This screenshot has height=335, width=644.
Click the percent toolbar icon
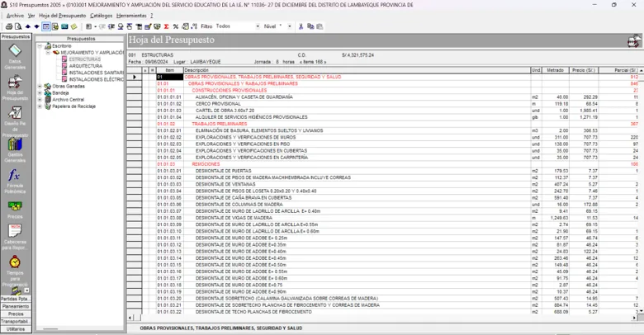176,26
